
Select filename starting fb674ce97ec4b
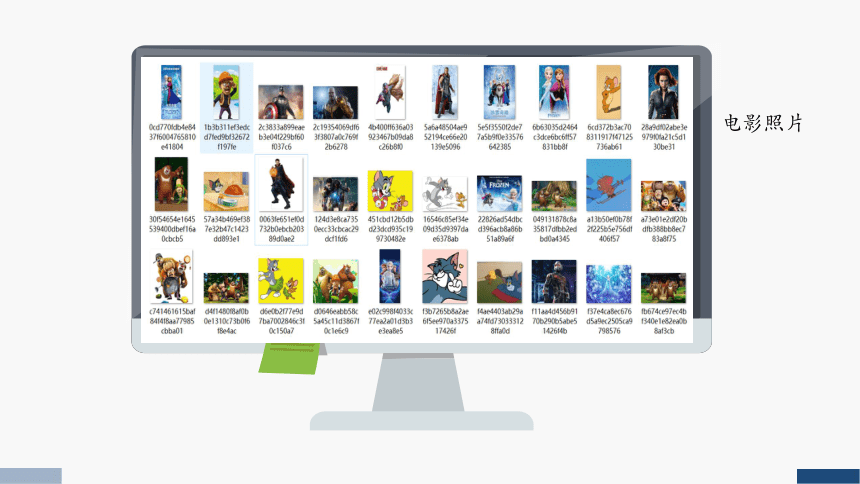(x=663, y=321)
